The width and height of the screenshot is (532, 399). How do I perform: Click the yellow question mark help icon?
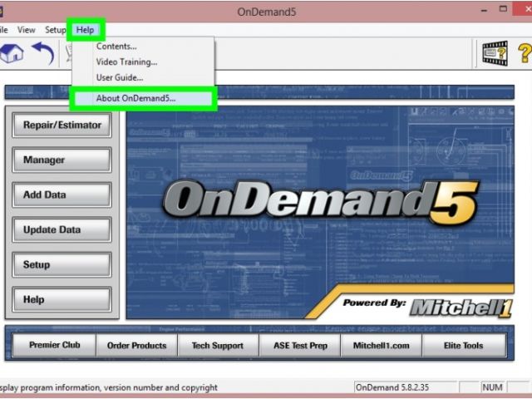(x=525, y=54)
